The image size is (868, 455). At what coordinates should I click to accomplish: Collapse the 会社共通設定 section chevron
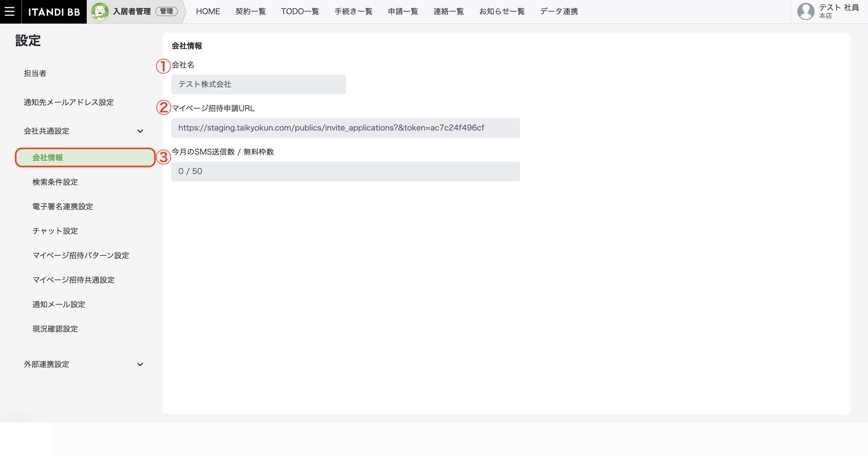click(140, 131)
